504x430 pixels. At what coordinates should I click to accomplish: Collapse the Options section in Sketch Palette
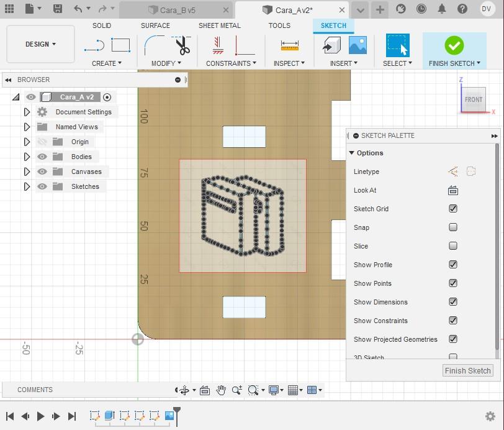click(x=352, y=153)
